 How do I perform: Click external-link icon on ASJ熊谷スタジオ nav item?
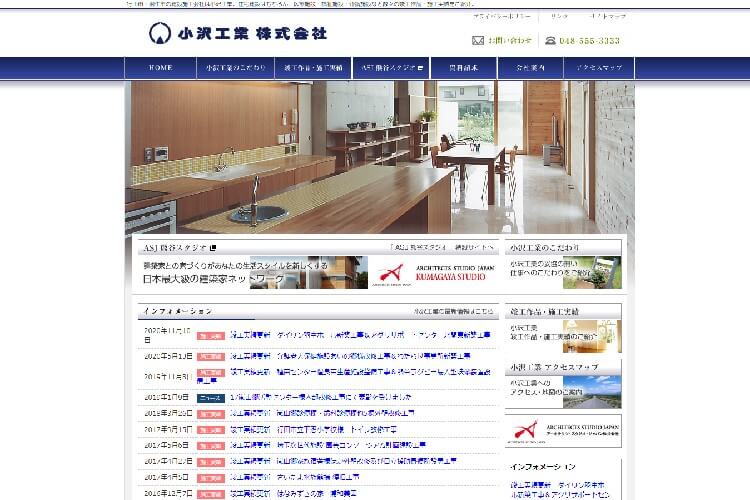click(420, 68)
